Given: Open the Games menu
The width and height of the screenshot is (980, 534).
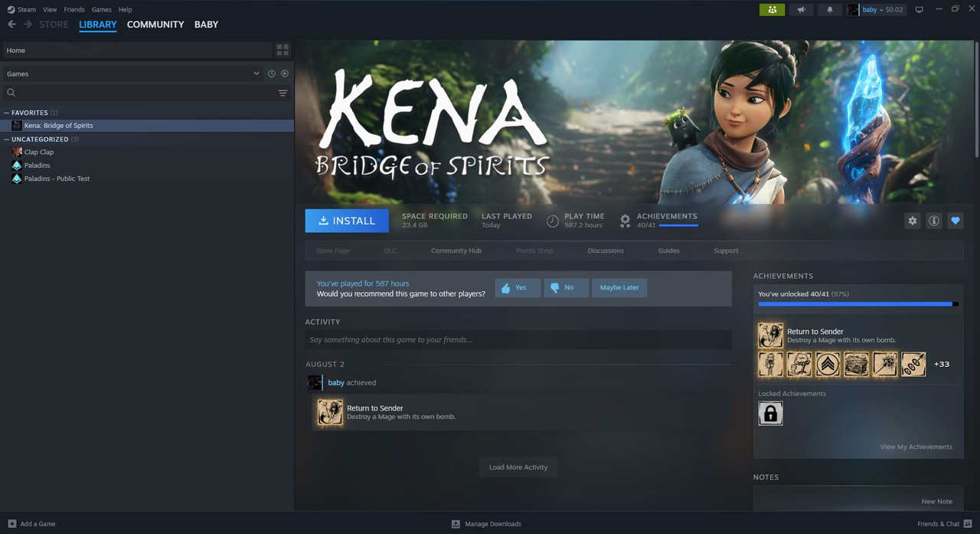Looking at the screenshot, I should pos(101,9).
